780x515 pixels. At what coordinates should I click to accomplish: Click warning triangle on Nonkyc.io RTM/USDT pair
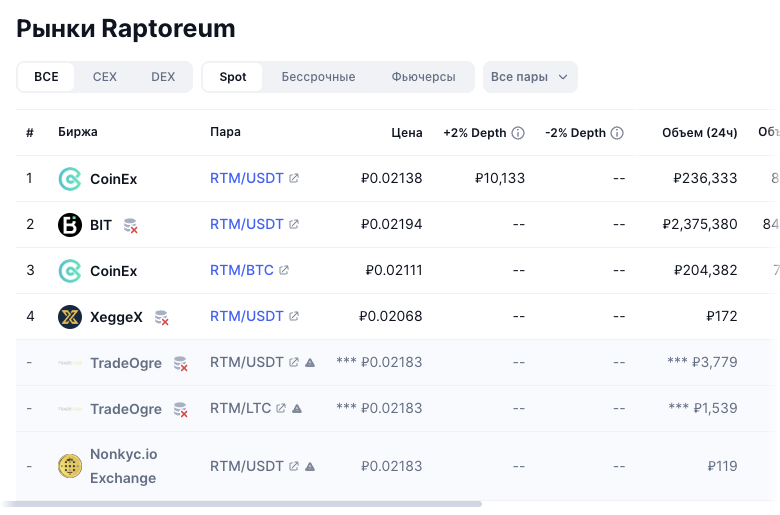coord(309,466)
